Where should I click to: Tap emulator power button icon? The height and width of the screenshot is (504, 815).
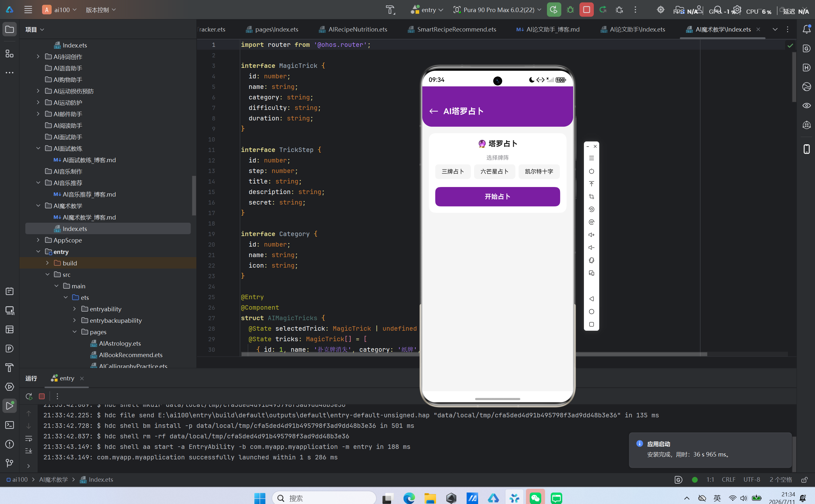[x=591, y=171]
